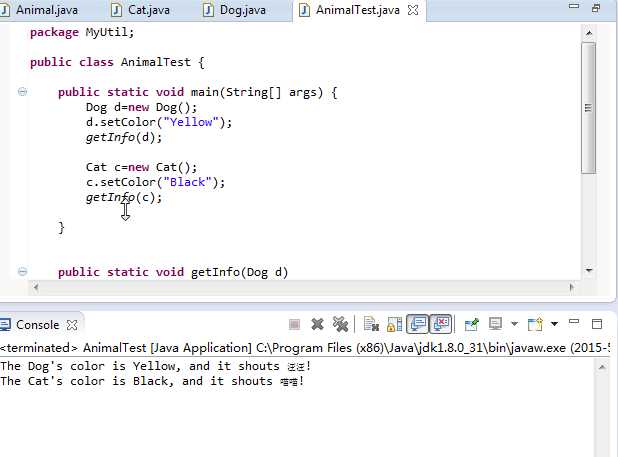
Task: Click the getInfo(d) call
Action: (124, 137)
